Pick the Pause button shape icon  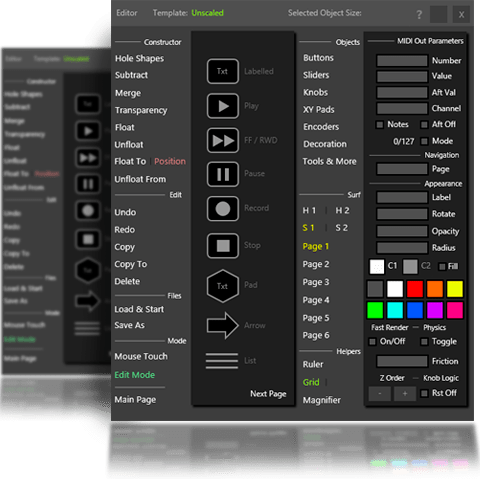coord(223,174)
